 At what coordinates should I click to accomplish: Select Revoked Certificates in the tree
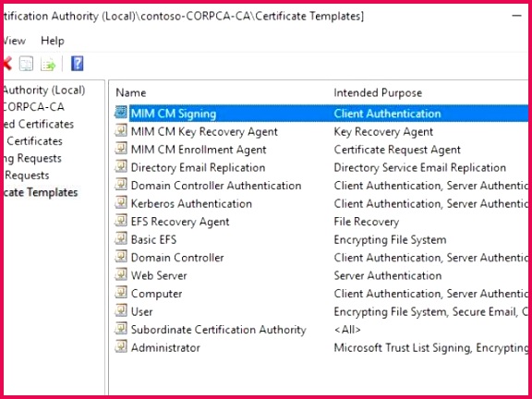click(x=39, y=124)
